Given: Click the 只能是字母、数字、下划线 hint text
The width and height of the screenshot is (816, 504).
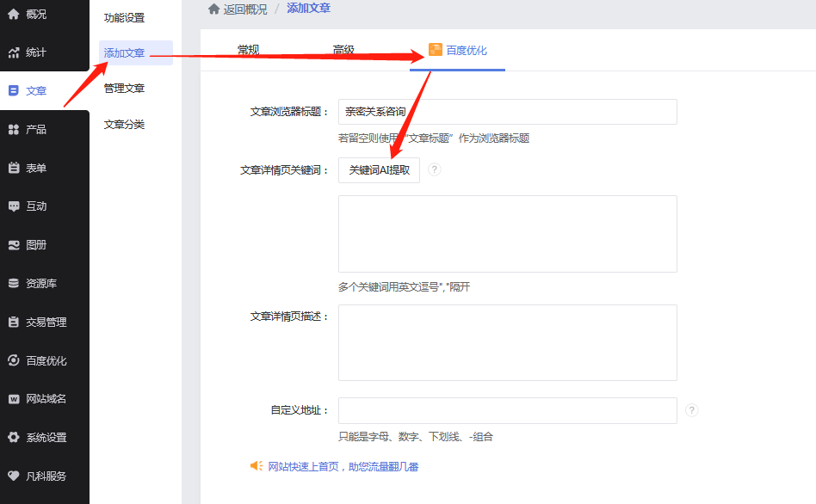Looking at the screenshot, I should click(416, 437).
